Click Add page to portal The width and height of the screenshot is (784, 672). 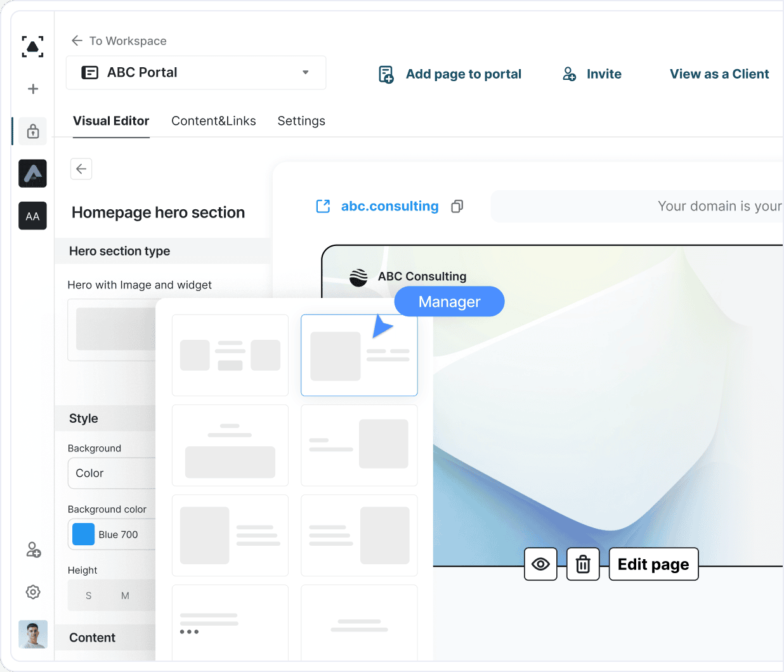click(x=464, y=74)
